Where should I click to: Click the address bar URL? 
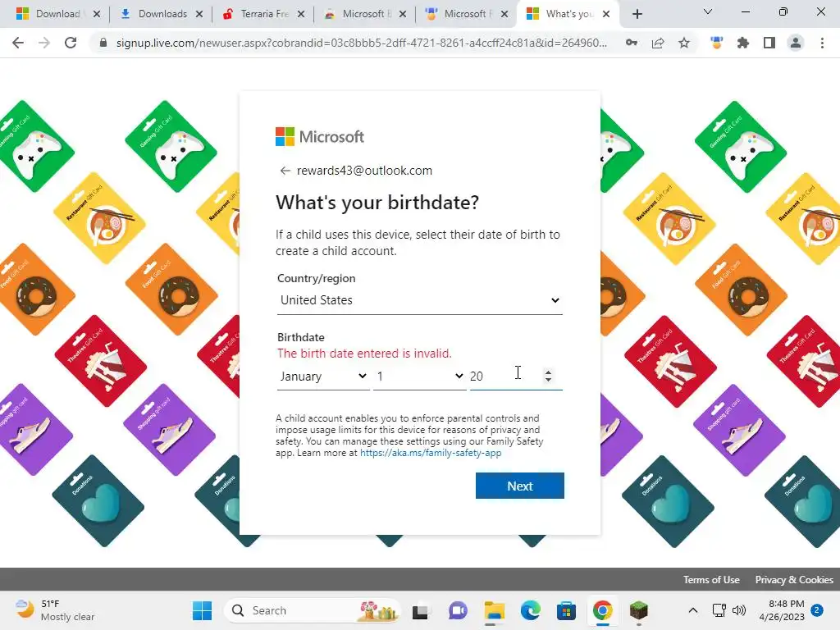click(362, 43)
